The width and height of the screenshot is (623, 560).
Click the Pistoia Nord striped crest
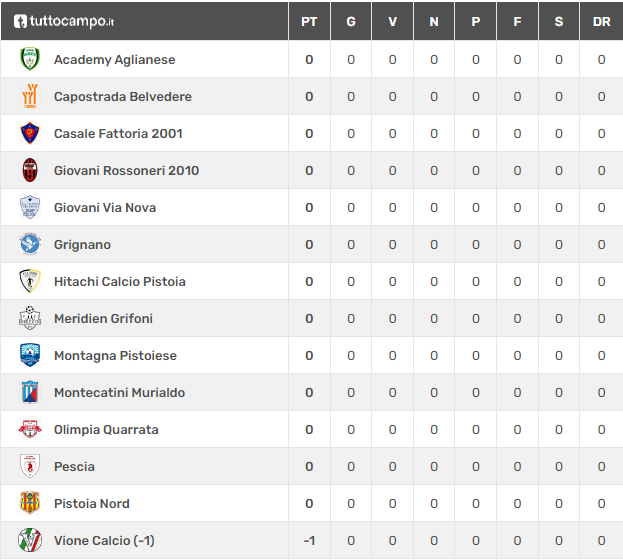(30, 503)
